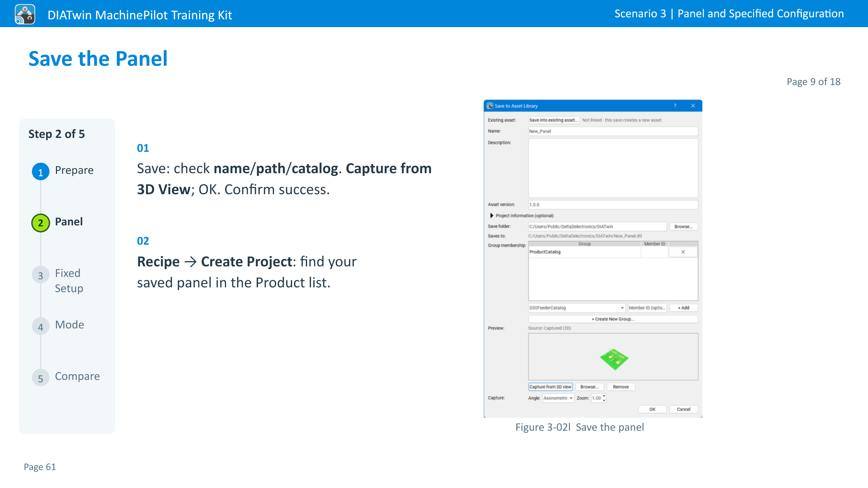Click the + Add group button

click(x=684, y=308)
